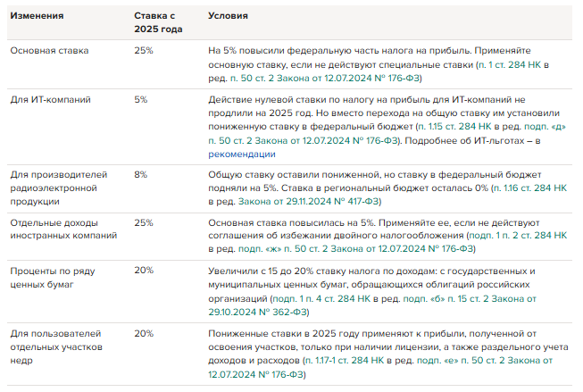Viewport: 583px width, 392px height.
Task: Open link 'подп. 1 п. 2 ст. 284 НК'
Action: point(519,235)
